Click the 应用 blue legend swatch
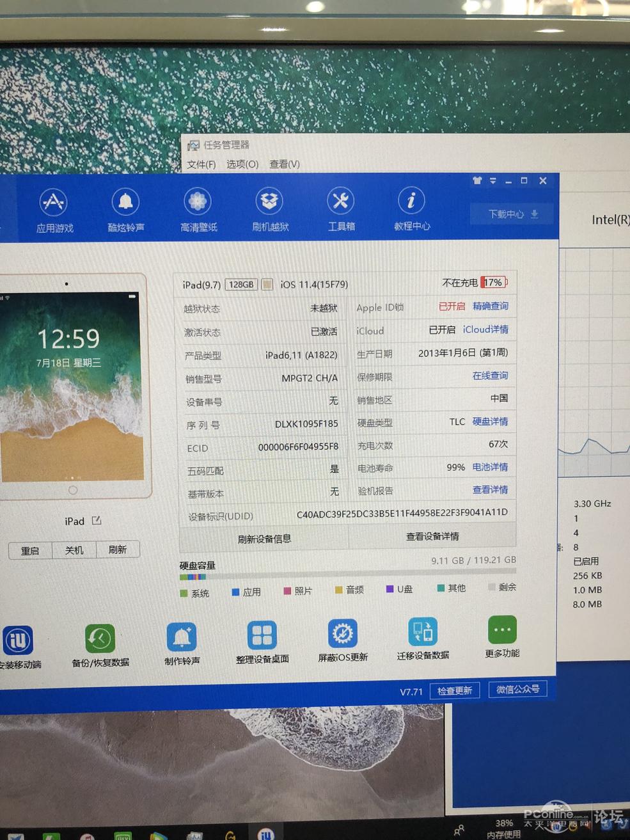Viewport: 630px width, 840px height. (235, 592)
